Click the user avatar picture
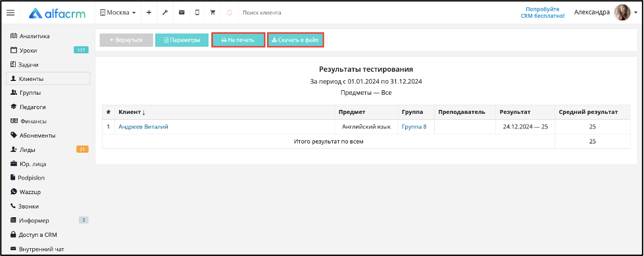 point(622,13)
